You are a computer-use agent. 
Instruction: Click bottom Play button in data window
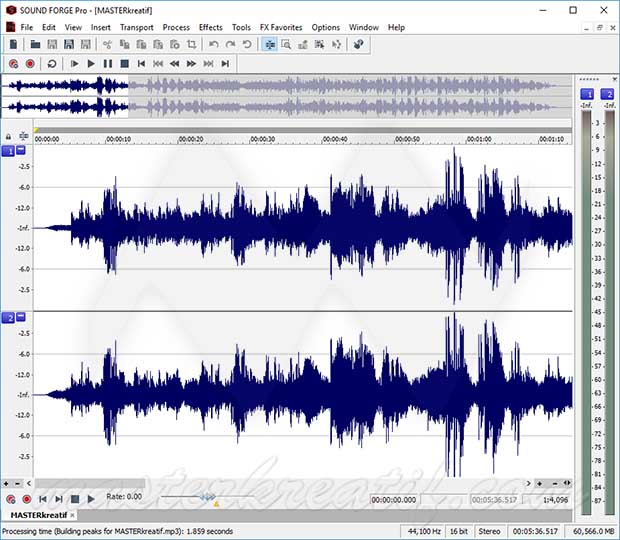pos(91,499)
